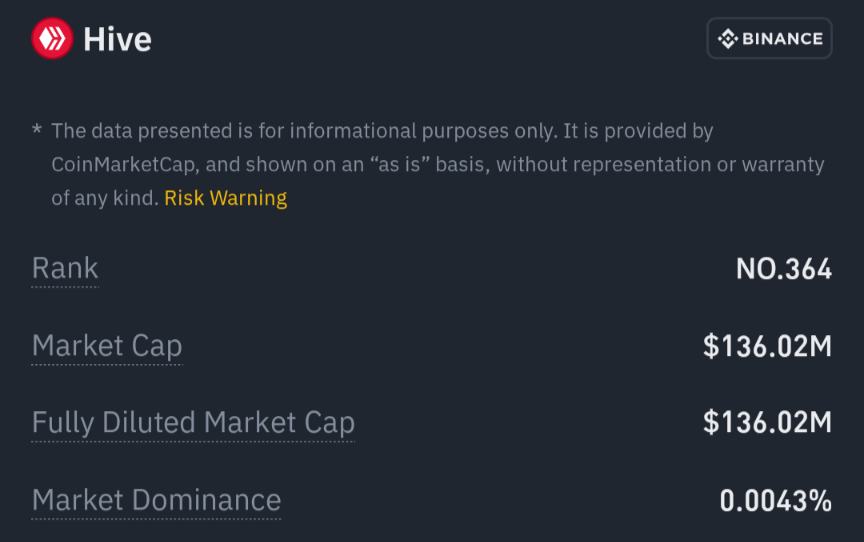Click the Market Dominance label
This screenshot has width=864, height=542.
pyautogui.click(x=156, y=500)
